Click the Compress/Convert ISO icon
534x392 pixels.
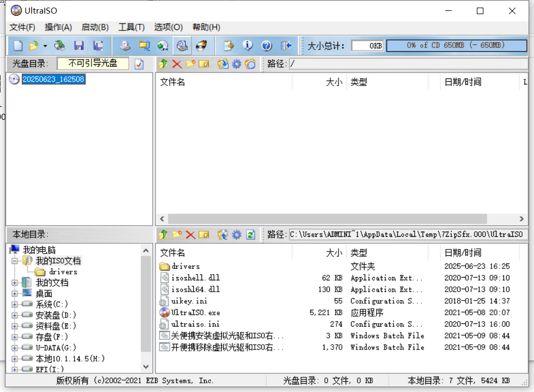tap(144, 45)
